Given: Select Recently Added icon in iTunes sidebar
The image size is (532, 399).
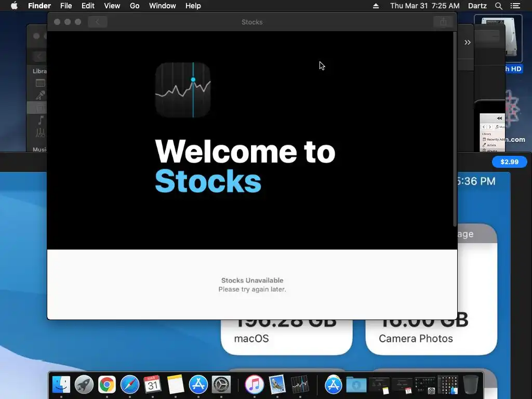Looking at the screenshot, I should coord(40,83).
